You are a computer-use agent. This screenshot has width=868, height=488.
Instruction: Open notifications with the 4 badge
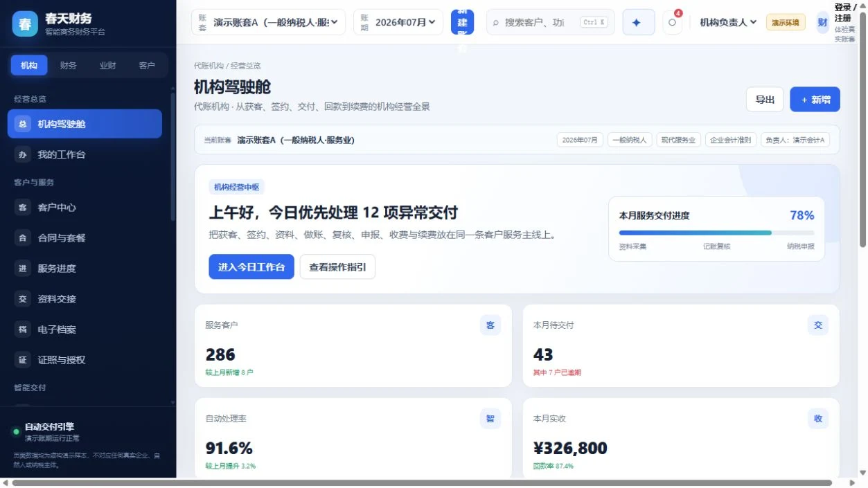pyautogui.click(x=672, y=22)
